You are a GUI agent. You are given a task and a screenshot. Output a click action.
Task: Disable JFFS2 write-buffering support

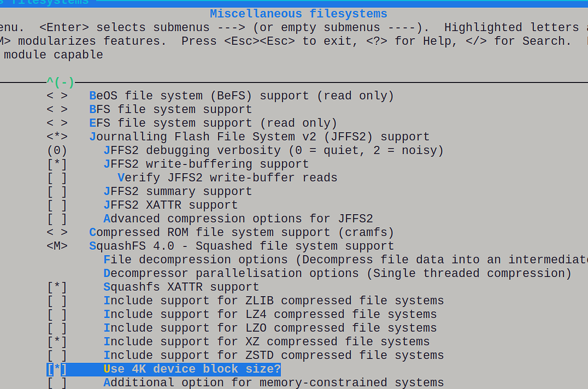coord(57,164)
